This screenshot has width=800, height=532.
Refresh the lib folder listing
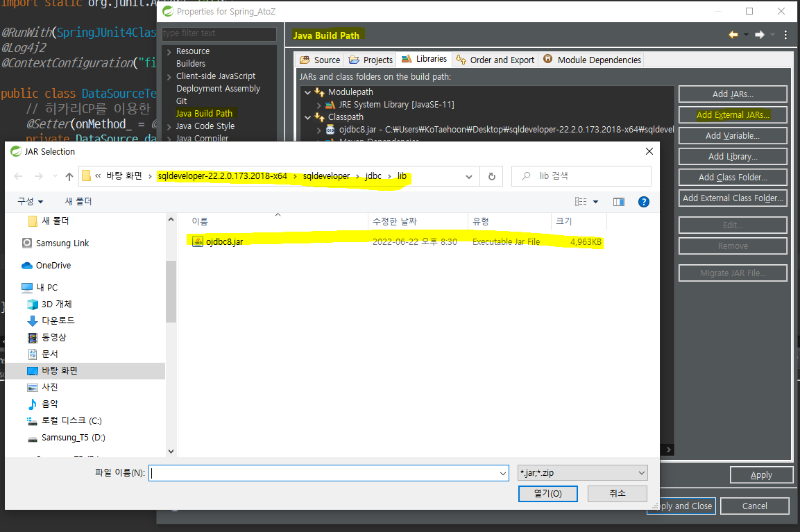[492, 176]
